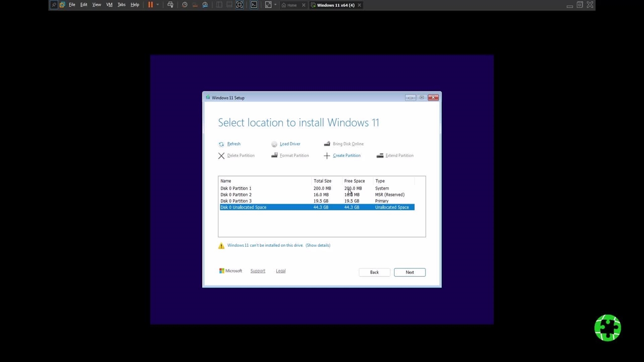The height and width of the screenshot is (362, 644).
Task: Click the Delete Partition label
Action: (240, 155)
